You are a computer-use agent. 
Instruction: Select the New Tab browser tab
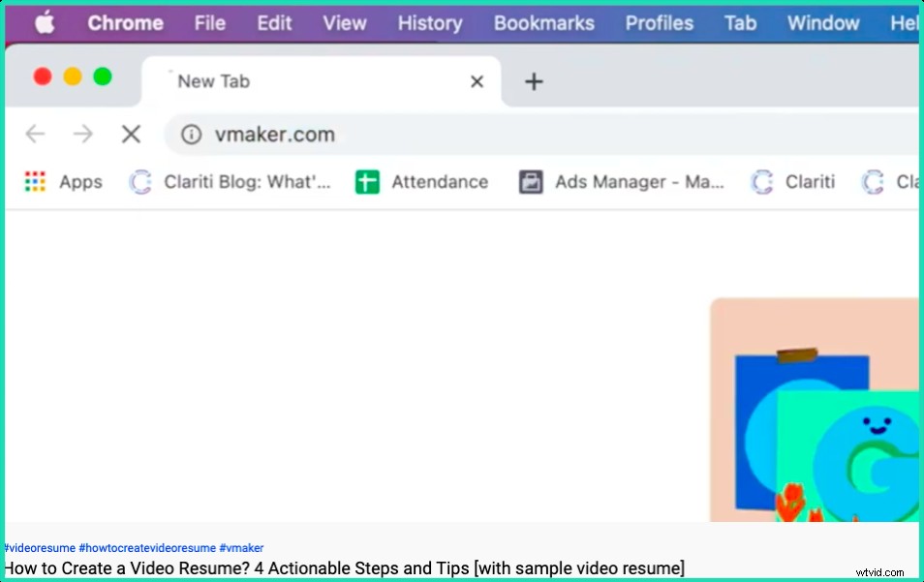pyautogui.click(x=322, y=81)
